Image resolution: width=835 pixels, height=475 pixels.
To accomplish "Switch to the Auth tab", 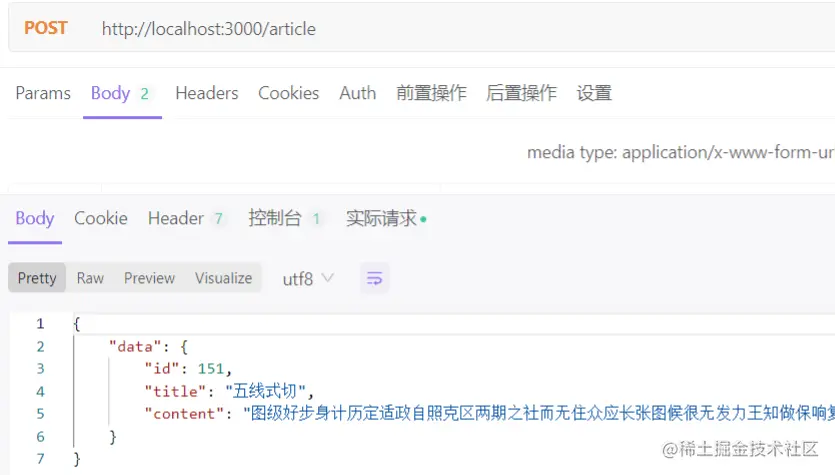I will click(358, 93).
